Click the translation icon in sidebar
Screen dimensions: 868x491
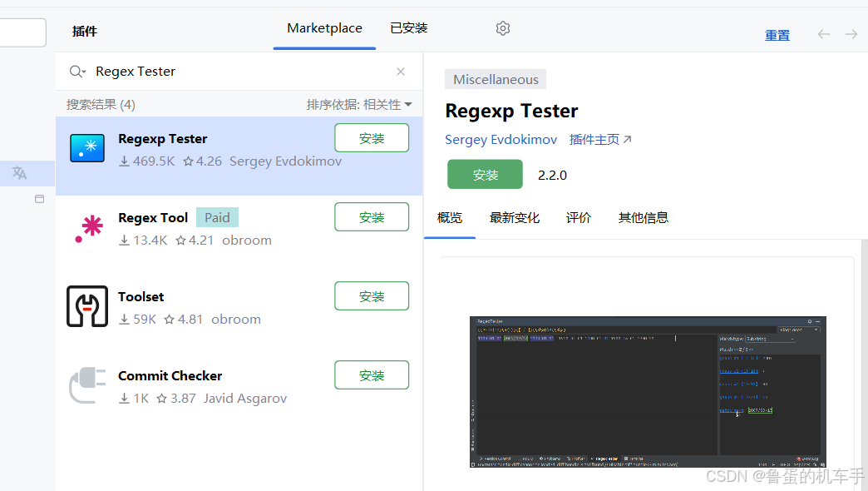point(20,173)
